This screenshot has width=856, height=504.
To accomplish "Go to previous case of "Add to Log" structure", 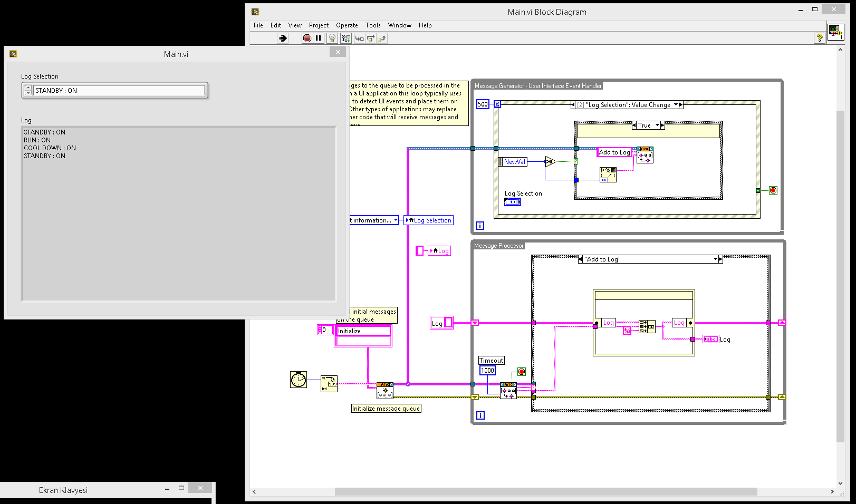I will click(581, 259).
